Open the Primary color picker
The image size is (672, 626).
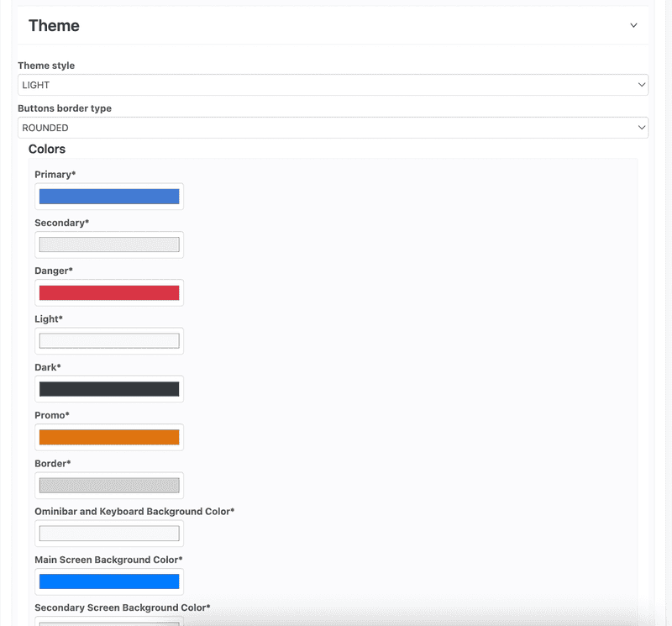109,196
